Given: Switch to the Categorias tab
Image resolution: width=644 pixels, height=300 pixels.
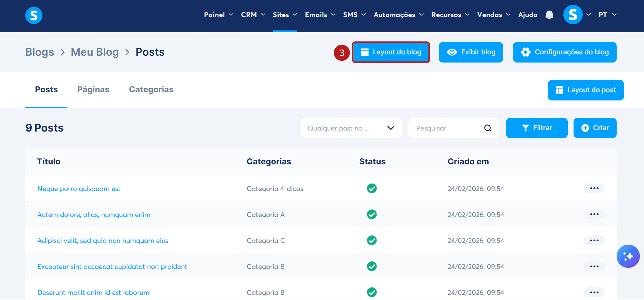Looking at the screenshot, I should point(151,90).
